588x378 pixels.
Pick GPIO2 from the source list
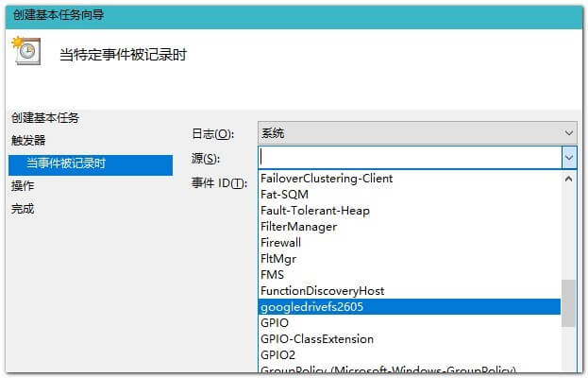click(x=277, y=355)
